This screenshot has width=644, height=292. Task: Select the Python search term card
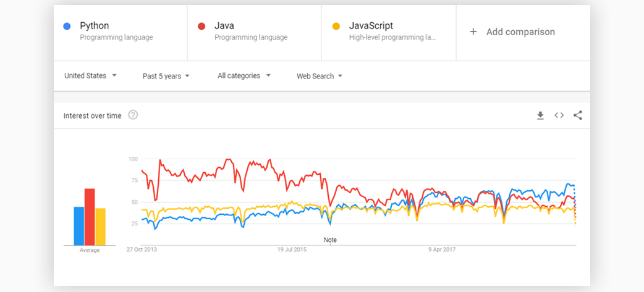point(121,33)
